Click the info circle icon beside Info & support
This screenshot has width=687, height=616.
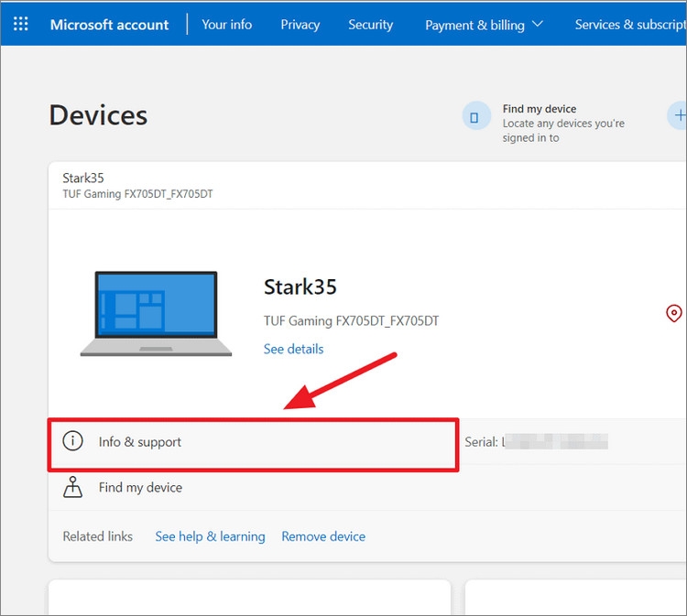click(72, 441)
